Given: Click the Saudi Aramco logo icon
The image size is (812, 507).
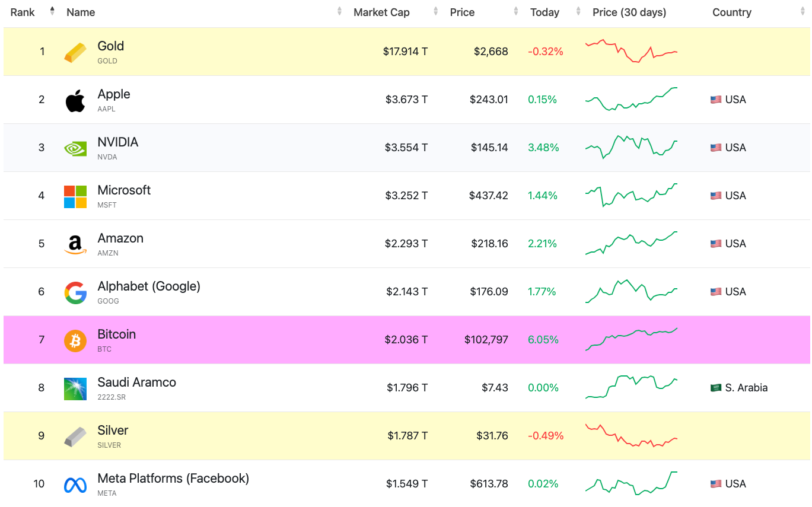Looking at the screenshot, I should pos(75,388).
